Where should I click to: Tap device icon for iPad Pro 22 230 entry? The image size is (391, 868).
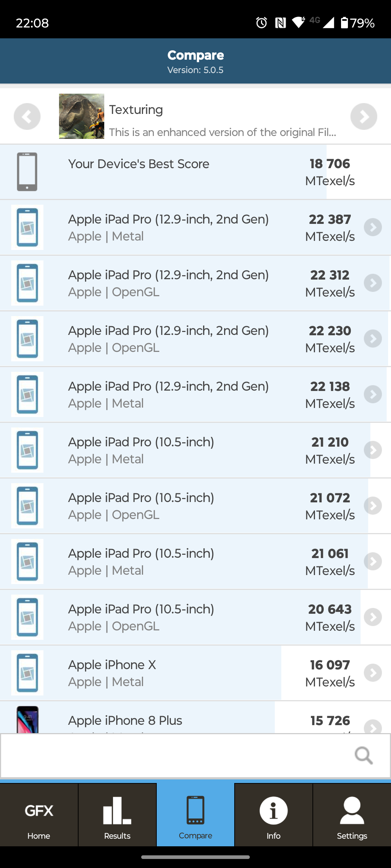point(27,339)
